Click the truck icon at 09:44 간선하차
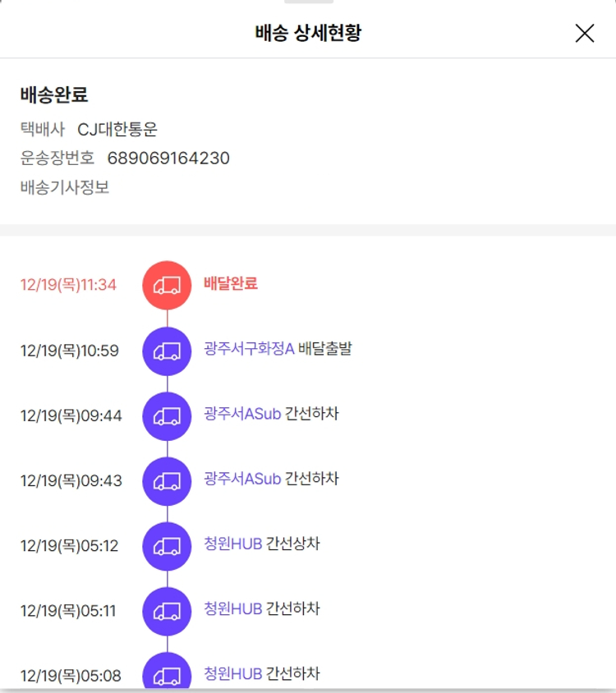The height and width of the screenshot is (693, 616). pyautogui.click(x=167, y=415)
